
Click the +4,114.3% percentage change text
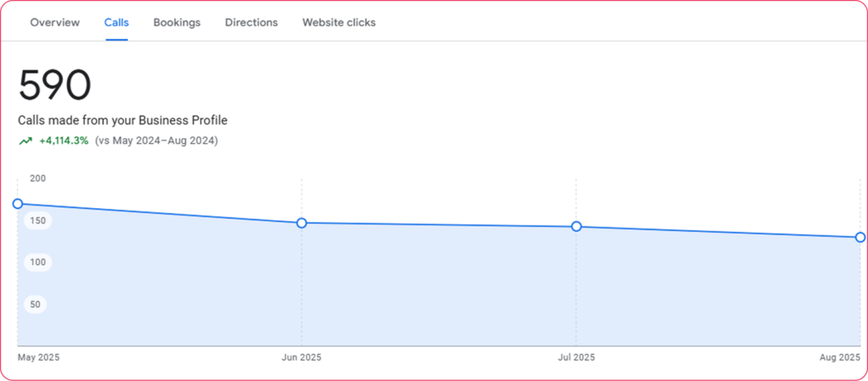[64, 141]
